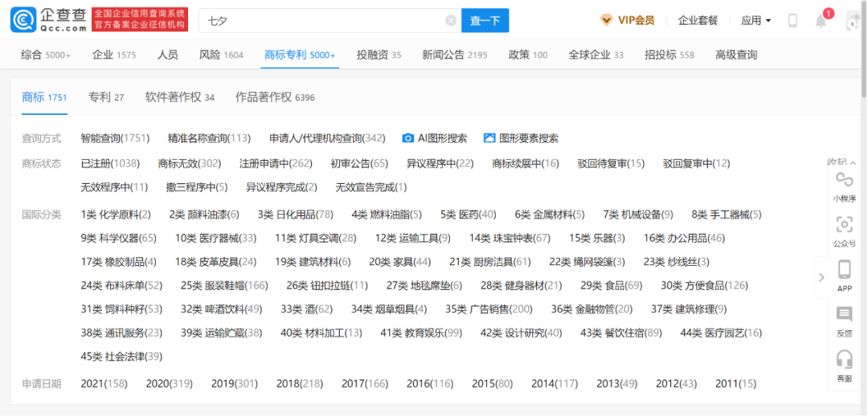Open the APP download icon
The height and width of the screenshot is (417, 868).
point(844,270)
